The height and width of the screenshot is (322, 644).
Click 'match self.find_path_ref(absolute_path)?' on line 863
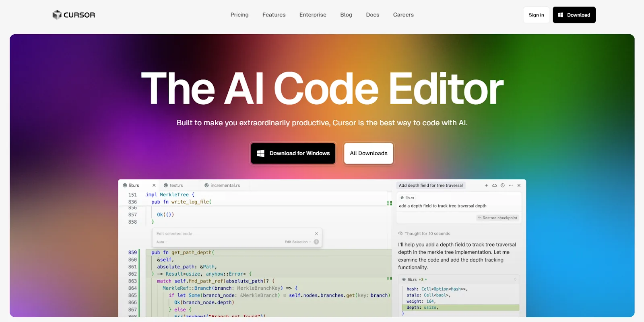coord(213,281)
